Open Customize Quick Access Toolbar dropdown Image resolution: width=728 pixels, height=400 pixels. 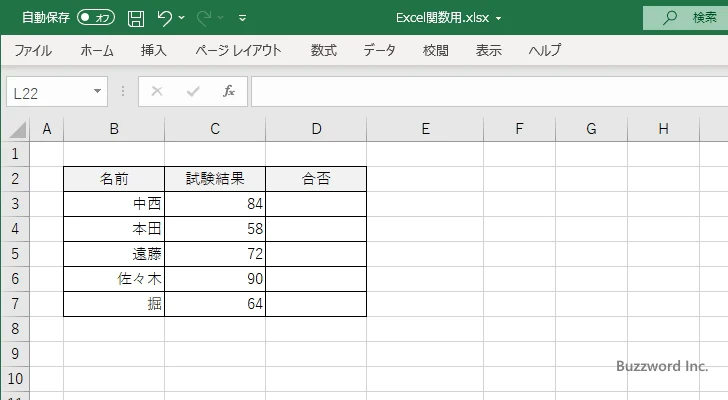coord(242,18)
